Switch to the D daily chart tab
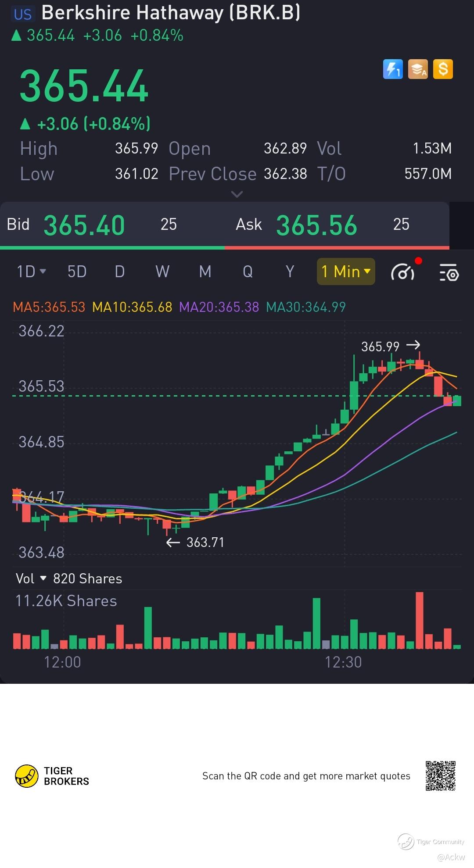Image resolution: width=474 pixels, height=868 pixels. [x=119, y=271]
